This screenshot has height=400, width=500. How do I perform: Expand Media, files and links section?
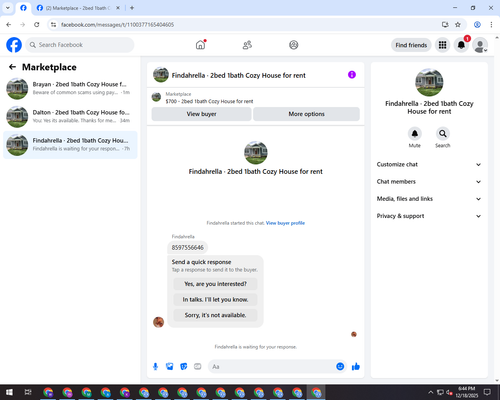click(x=429, y=199)
